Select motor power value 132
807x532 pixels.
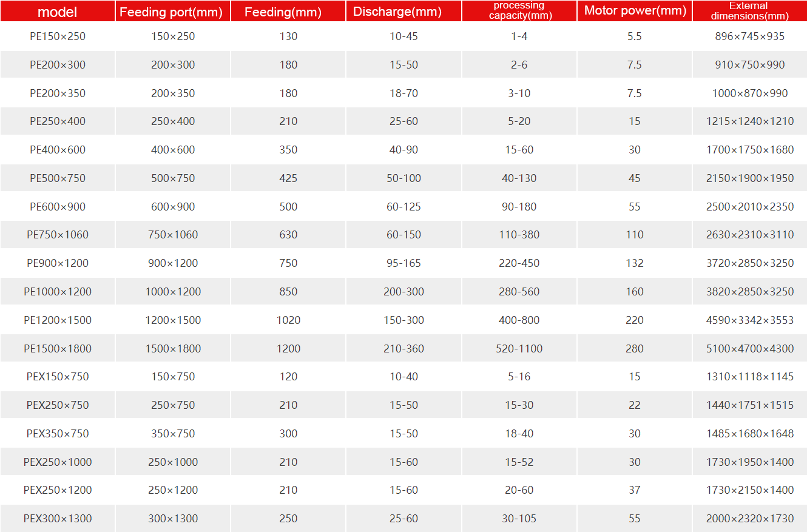(635, 263)
